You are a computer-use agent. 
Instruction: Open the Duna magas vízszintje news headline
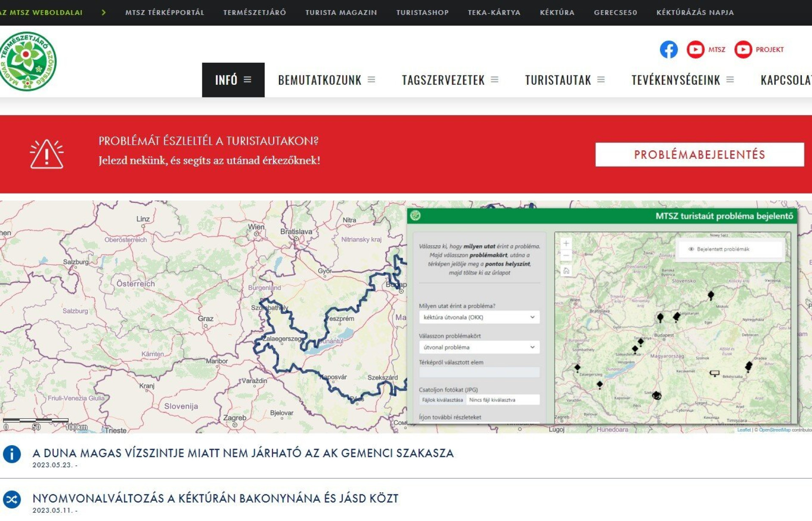[x=243, y=453]
